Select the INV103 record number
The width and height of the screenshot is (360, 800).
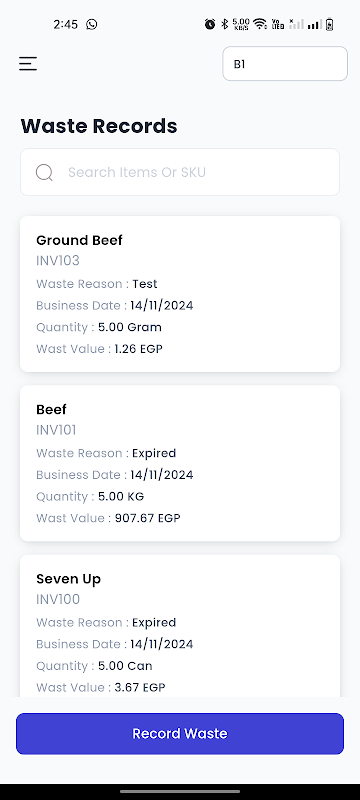pos(58,261)
